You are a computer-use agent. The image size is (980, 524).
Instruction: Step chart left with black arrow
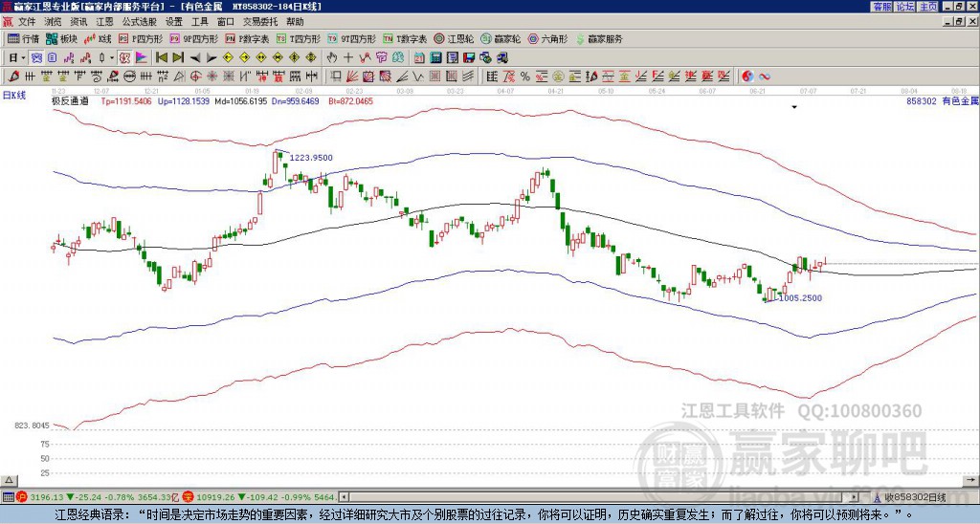[194, 58]
